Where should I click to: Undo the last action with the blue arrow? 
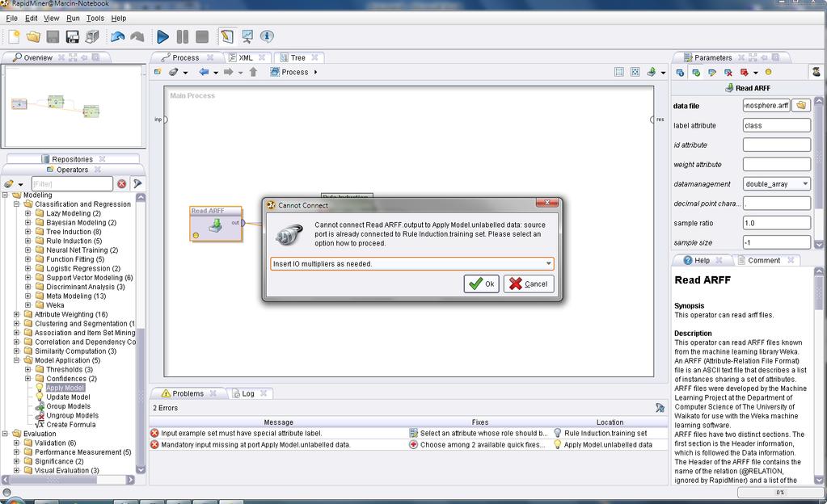[x=117, y=36]
